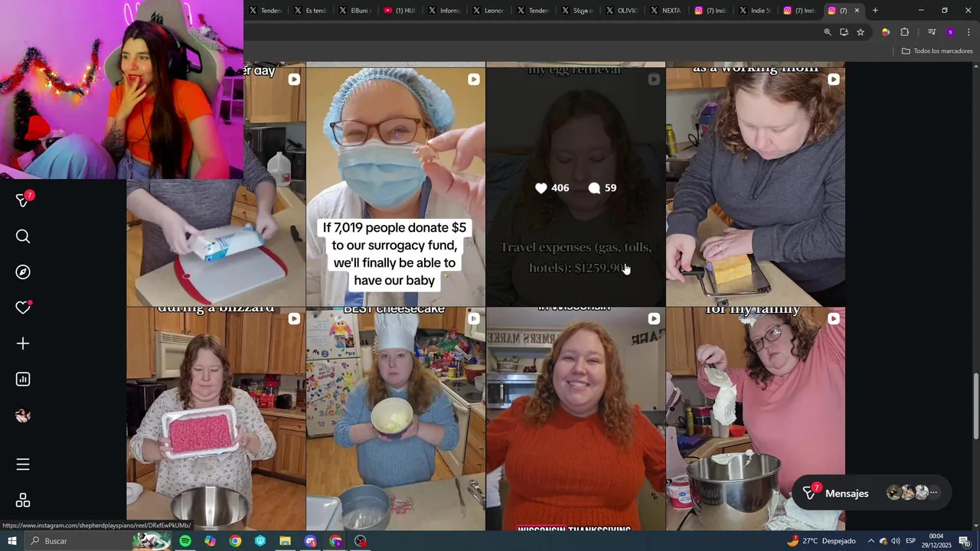Open the Instagram search panel
This screenshot has height=551, width=980.
[x=23, y=236]
